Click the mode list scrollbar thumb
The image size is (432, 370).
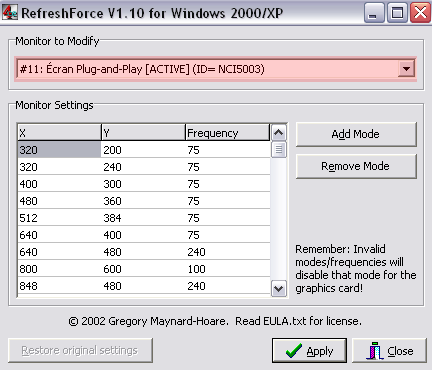[x=279, y=150]
